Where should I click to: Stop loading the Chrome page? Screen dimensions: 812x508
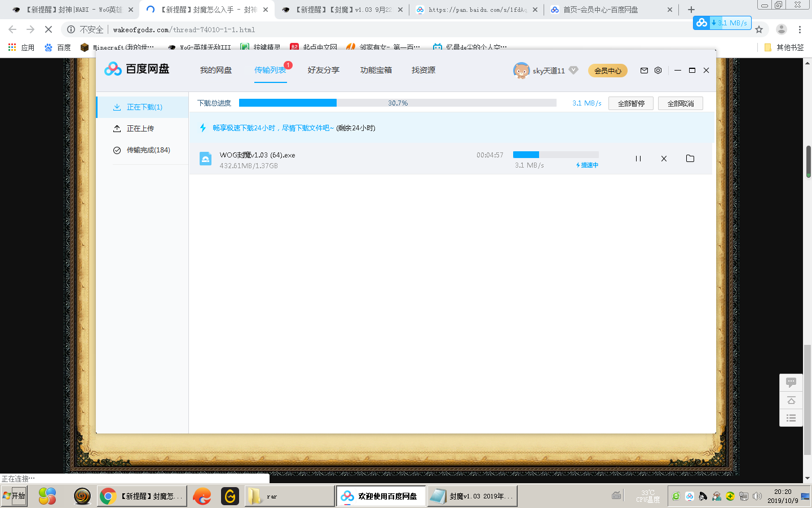48,29
